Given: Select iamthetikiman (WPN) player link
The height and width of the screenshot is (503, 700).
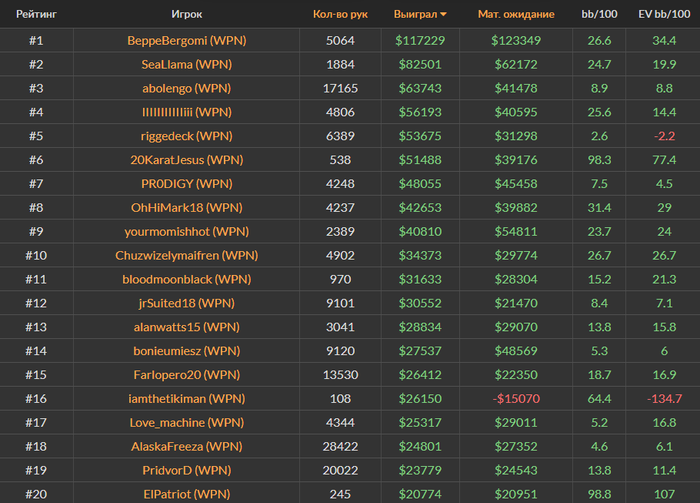Looking at the screenshot, I should (x=187, y=399).
